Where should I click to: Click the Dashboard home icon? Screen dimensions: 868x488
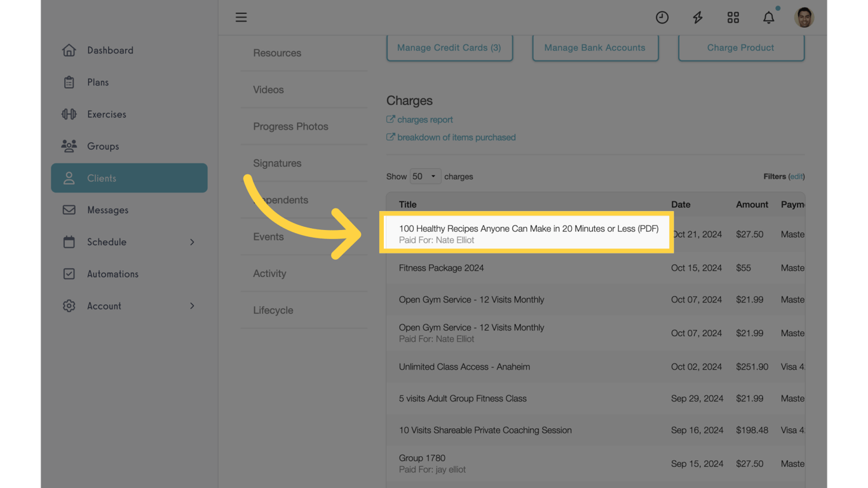coord(69,50)
